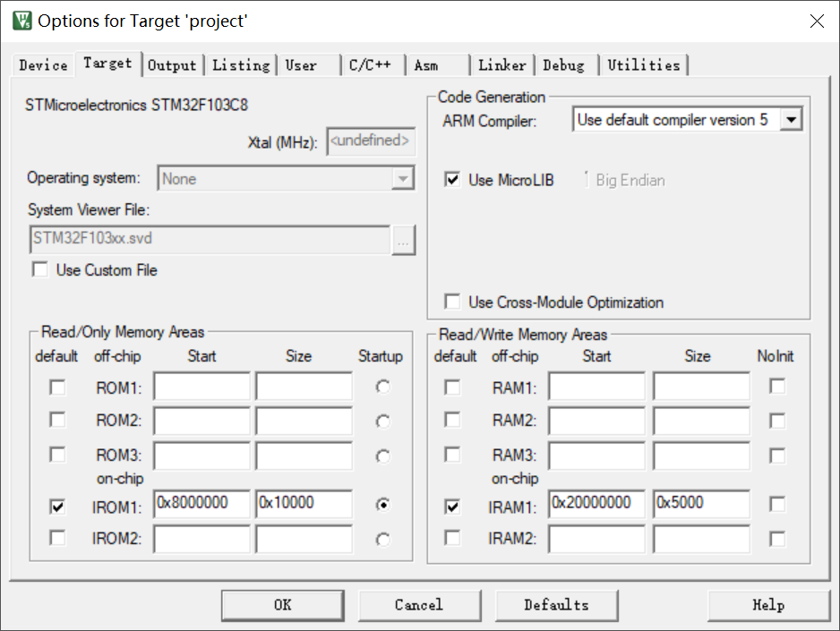
Task: Toggle the Use MicroLIB checkbox
Action: 452,179
